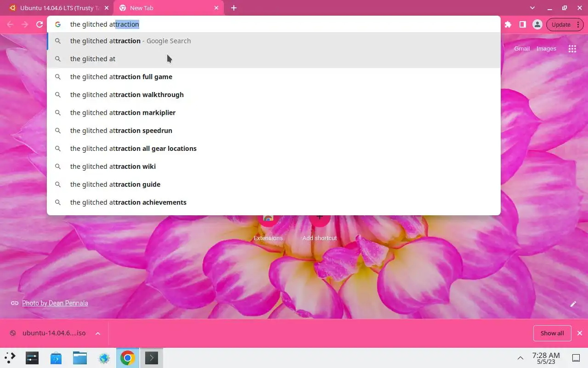Open the Images link
The width and height of the screenshot is (588, 368).
click(546, 49)
